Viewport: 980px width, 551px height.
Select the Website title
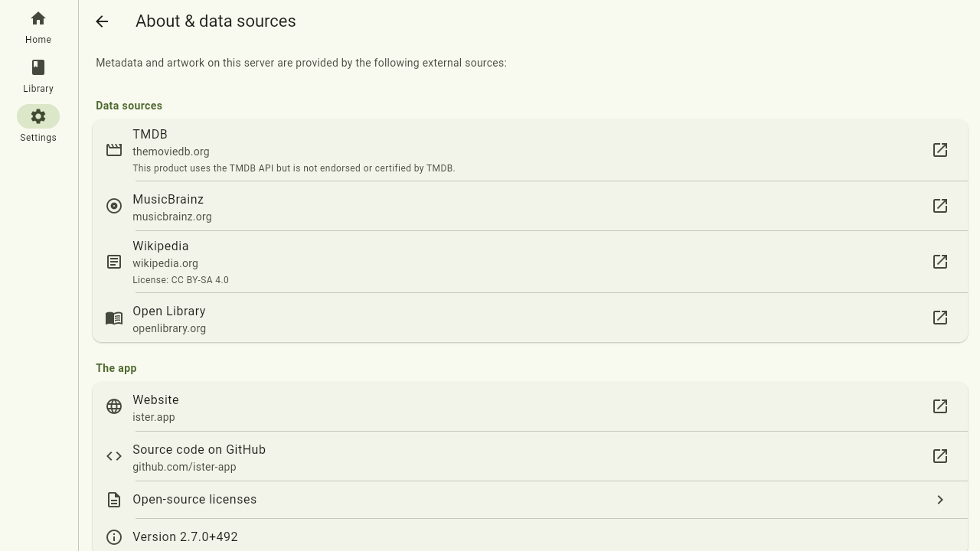click(155, 400)
